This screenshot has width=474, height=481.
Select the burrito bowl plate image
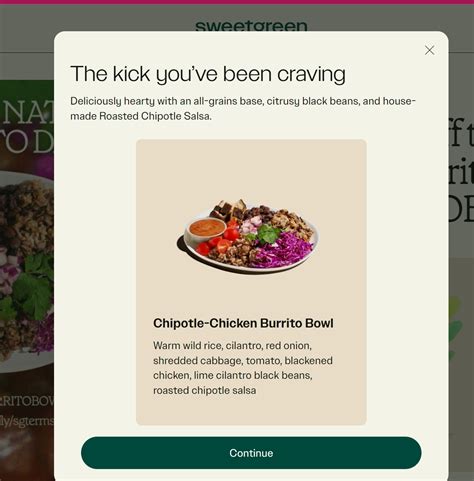[248, 237]
